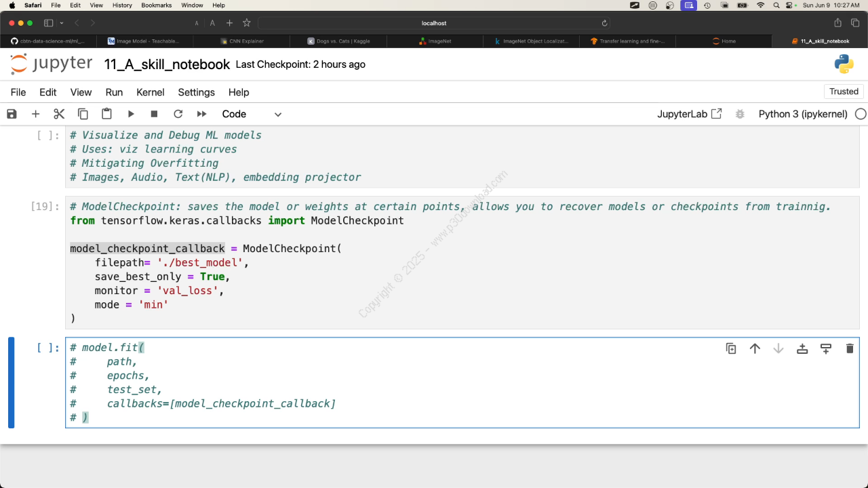The height and width of the screenshot is (488, 868).
Task: Show Safari tab overview
Action: [x=856, y=23]
